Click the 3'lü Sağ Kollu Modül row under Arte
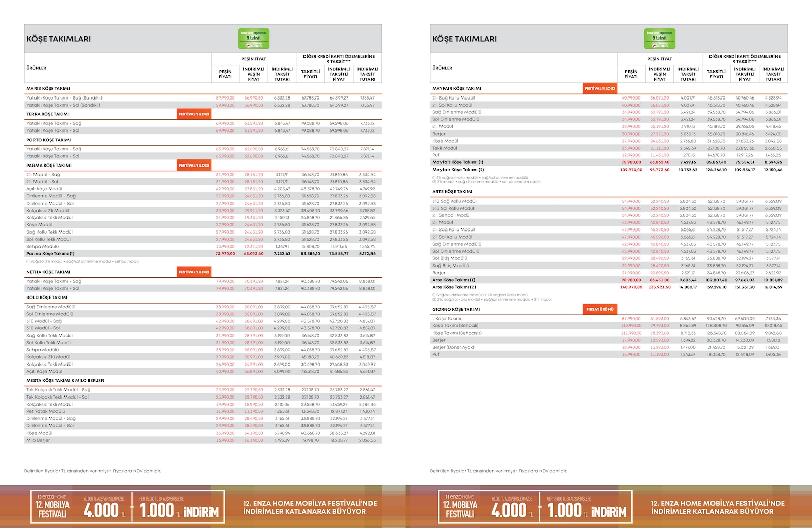Image resolution: width=812 pixels, height=528 pixels. click(609, 201)
